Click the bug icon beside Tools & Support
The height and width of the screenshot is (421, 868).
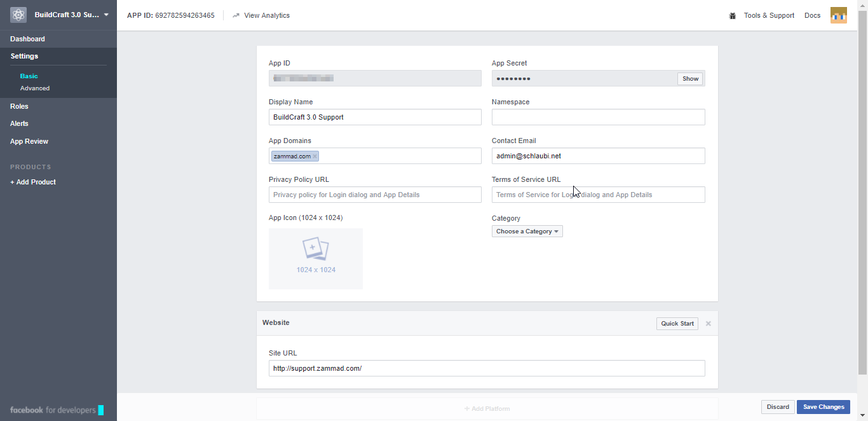(733, 15)
